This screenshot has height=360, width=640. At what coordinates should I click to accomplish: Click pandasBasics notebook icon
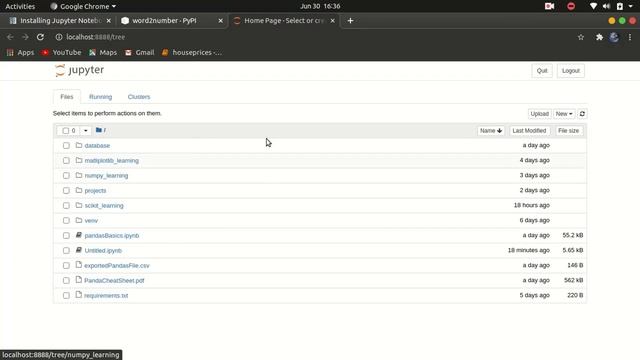(79, 235)
